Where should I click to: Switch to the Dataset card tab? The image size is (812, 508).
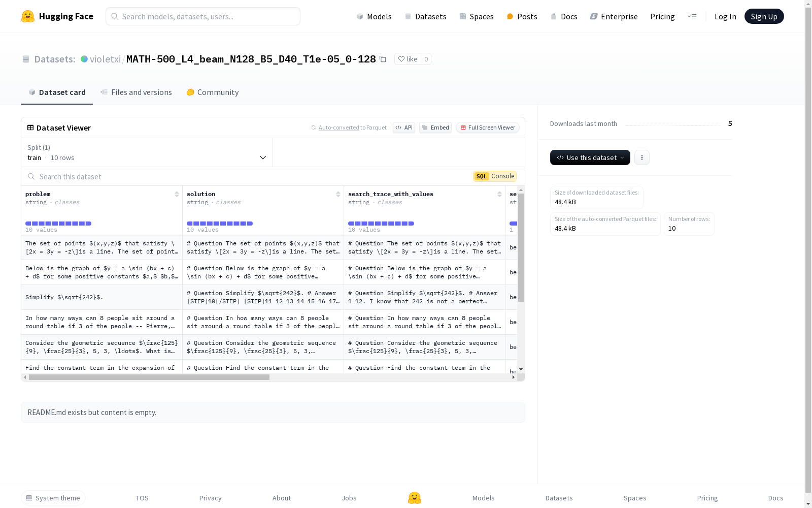(x=57, y=92)
